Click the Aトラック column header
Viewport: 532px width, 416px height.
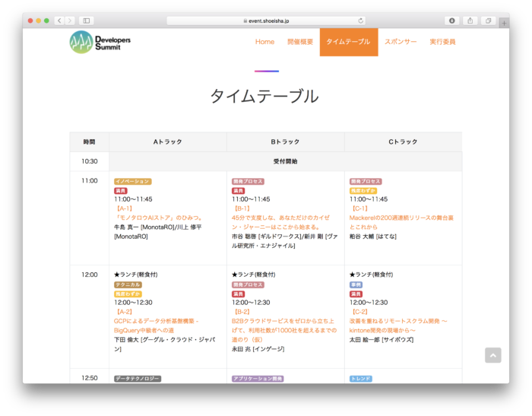[168, 141]
